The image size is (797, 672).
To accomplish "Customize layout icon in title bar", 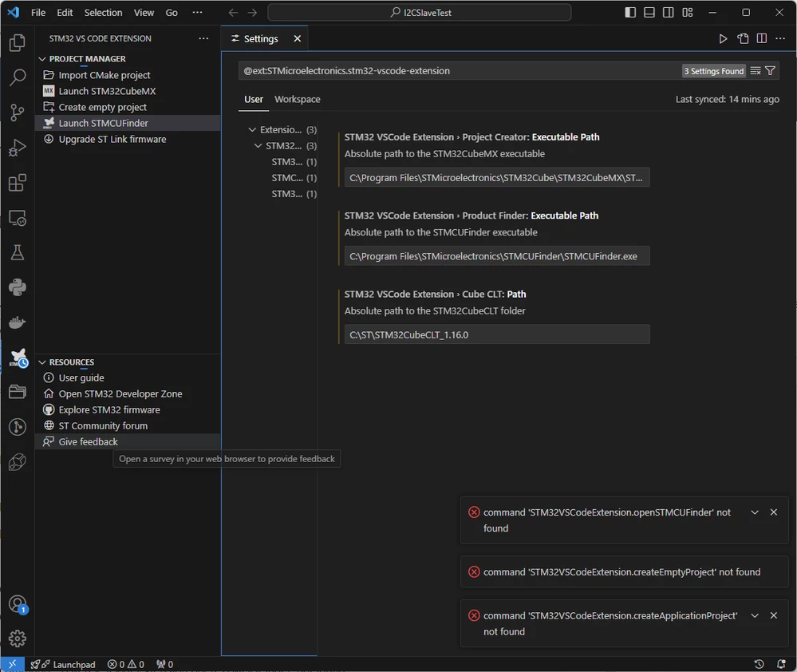I will (x=688, y=12).
